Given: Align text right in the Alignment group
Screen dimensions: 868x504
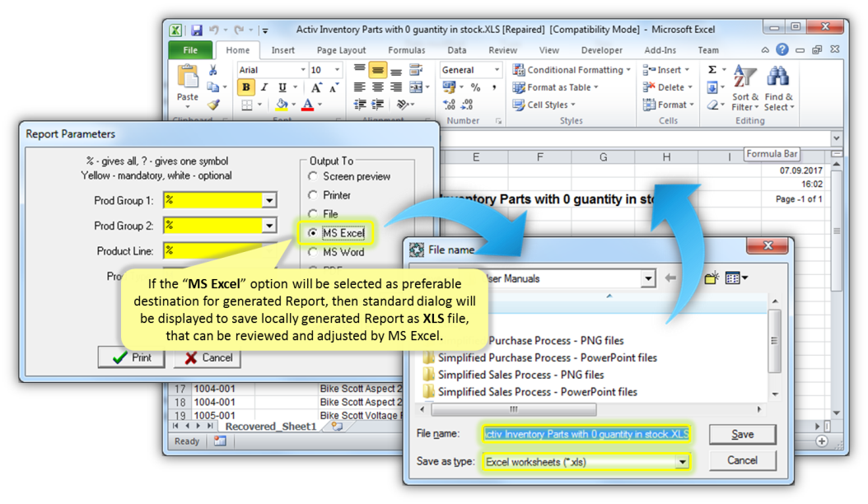Looking at the screenshot, I should click(x=396, y=87).
